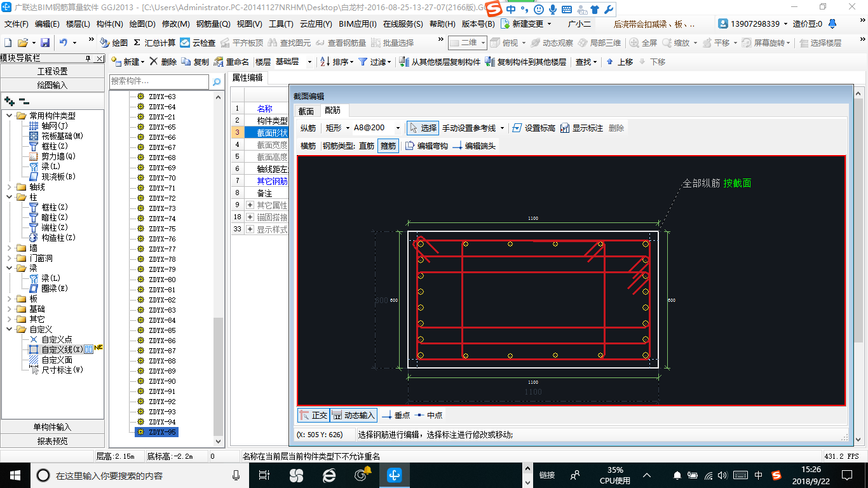
Task: Open 钢筋量(Q) menu
Action: pos(213,24)
